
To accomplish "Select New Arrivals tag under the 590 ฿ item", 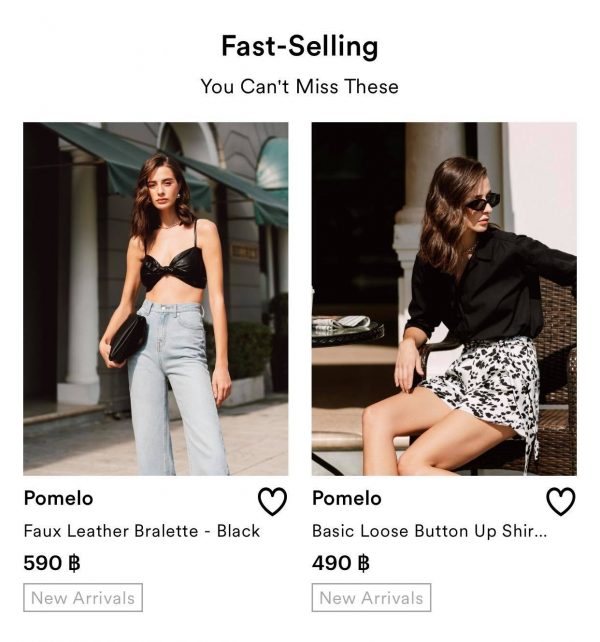I will coord(83,598).
